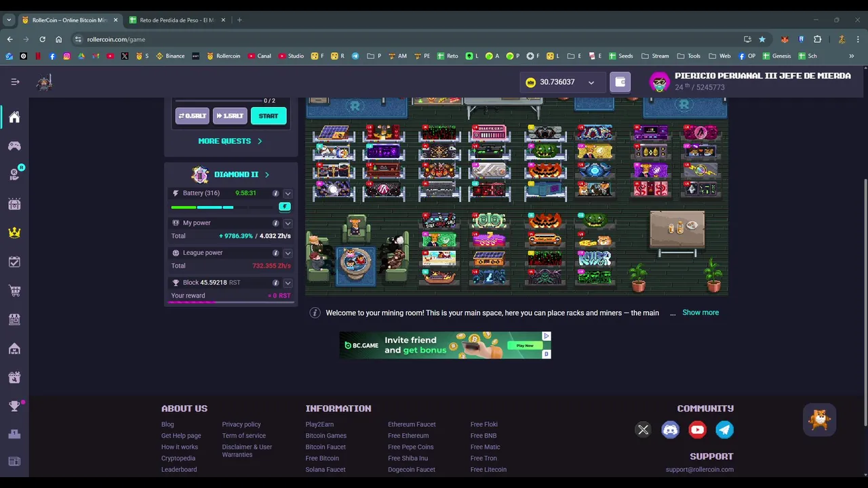Click the START quest button

tap(269, 116)
